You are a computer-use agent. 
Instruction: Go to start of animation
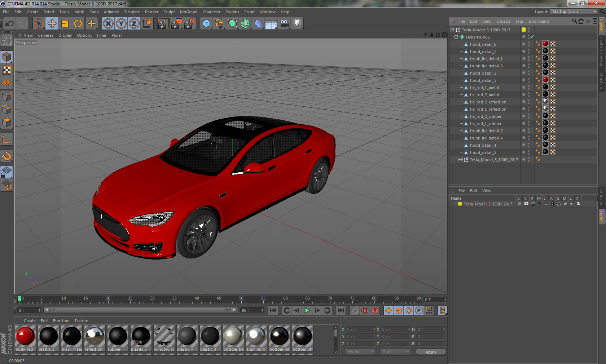(273, 310)
